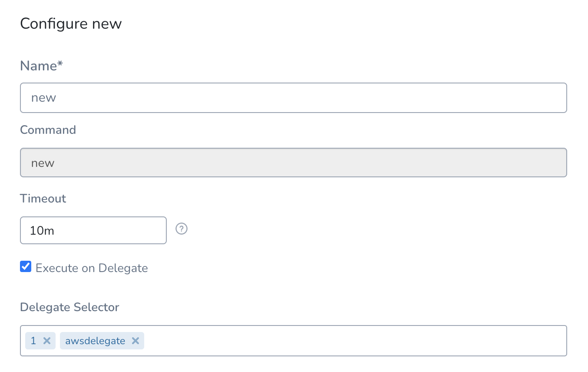Viewport: 588px width, 372px height.
Task: Click the Name* field label
Action: [x=41, y=66]
